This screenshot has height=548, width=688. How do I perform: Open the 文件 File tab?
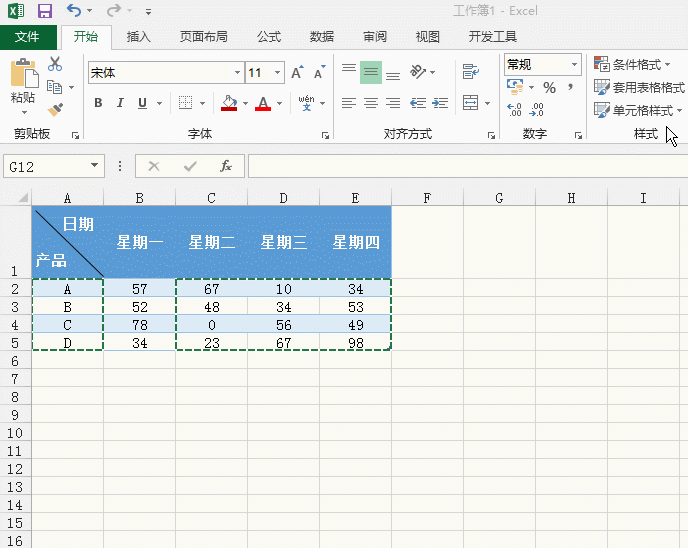tap(27, 36)
